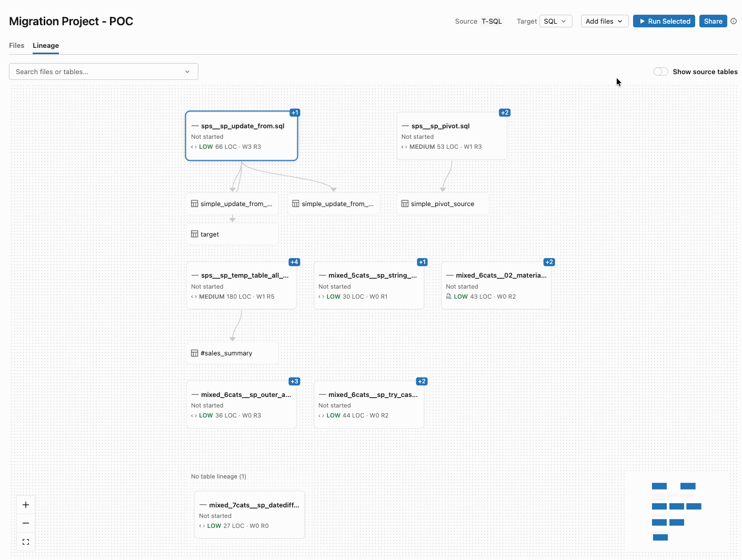Select the sps__sp_temp_table_all node title

(x=245, y=276)
